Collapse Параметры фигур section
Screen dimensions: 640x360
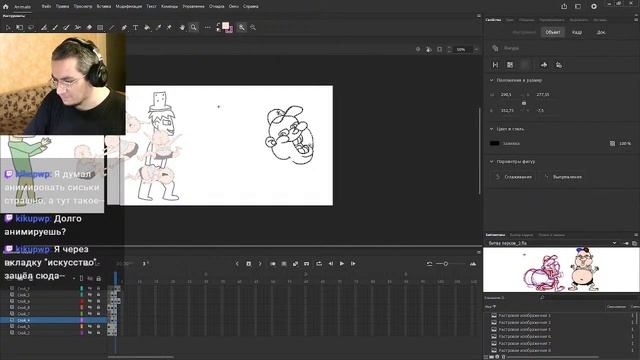coord(491,162)
